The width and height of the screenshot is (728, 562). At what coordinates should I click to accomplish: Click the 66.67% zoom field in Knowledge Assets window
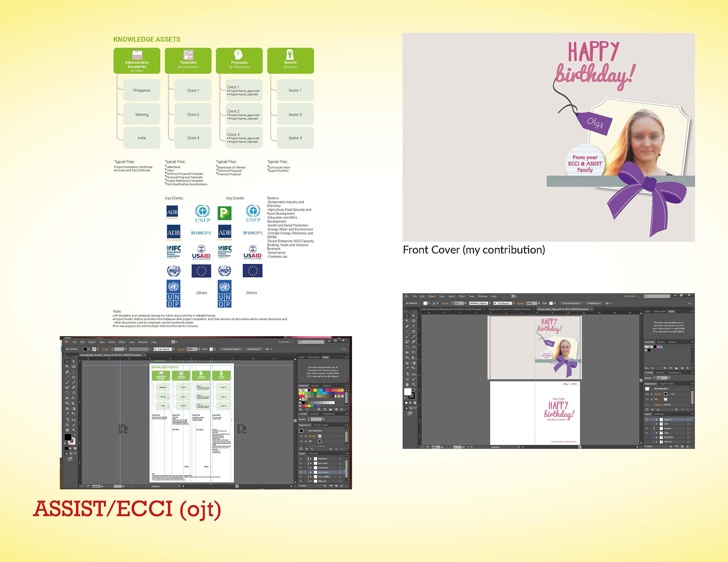[96, 486]
